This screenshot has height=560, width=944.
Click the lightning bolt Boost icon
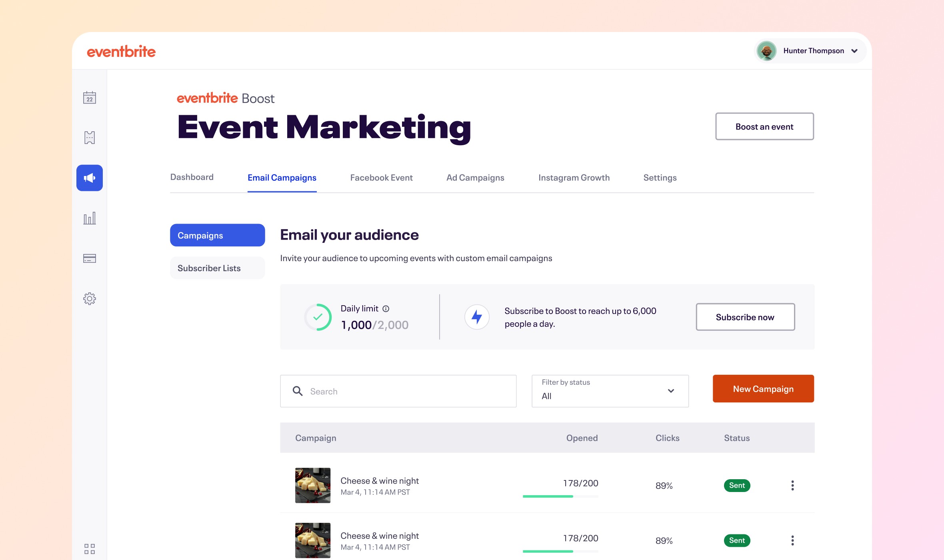(477, 317)
